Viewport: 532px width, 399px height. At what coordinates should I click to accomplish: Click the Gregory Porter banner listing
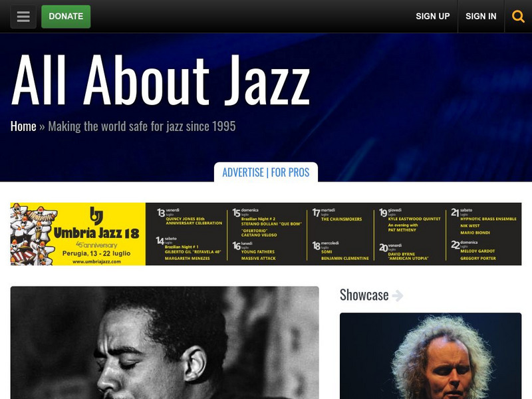coord(478,258)
